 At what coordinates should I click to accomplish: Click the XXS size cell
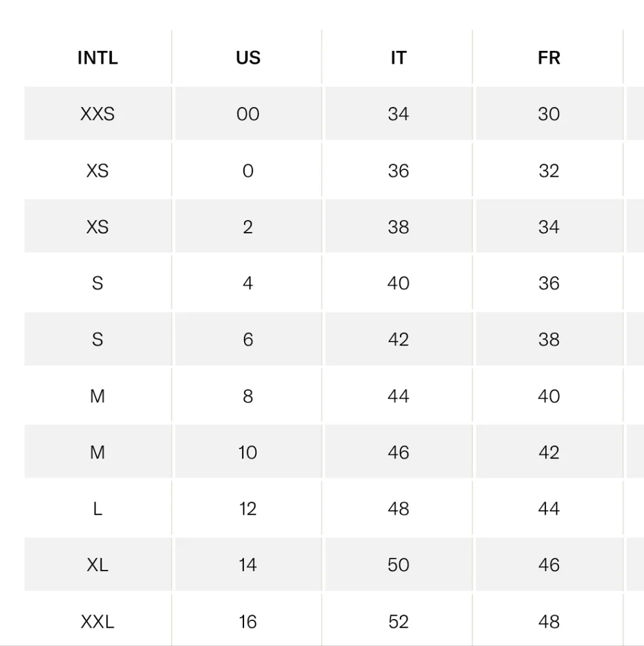pos(98,114)
